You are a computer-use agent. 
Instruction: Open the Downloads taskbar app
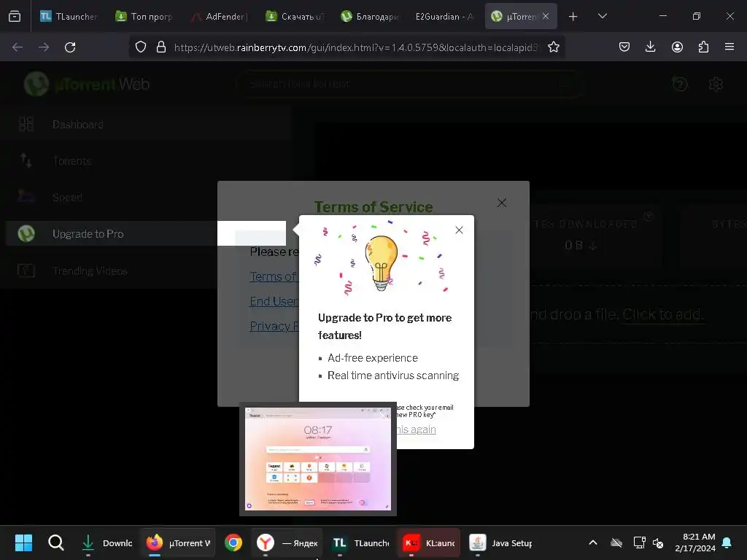click(107, 542)
